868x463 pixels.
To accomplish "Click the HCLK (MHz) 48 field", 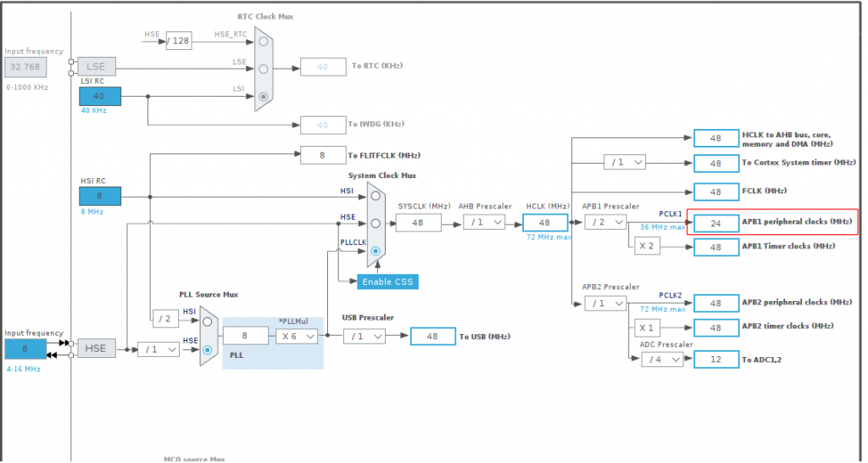I will (x=545, y=223).
